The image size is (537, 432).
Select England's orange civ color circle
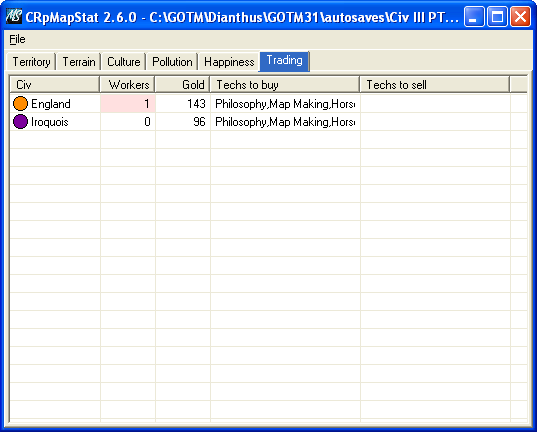[x=20, y=103]
